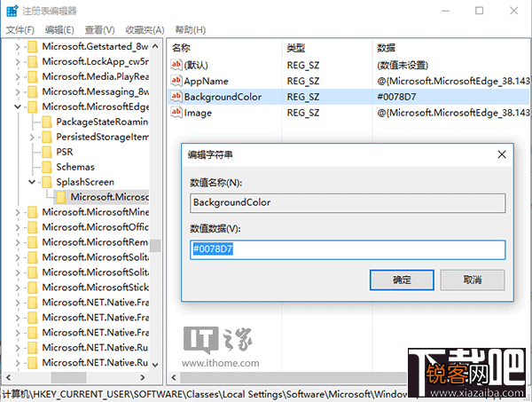Click the Microsoft.MicrosoftRem folder icon

click(x=33, y=242)
